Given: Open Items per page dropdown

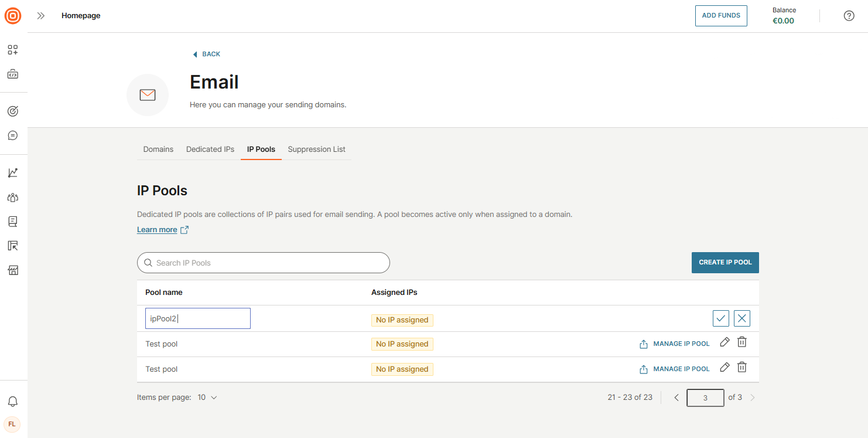Looking at the screenshot, I should 207,398.
